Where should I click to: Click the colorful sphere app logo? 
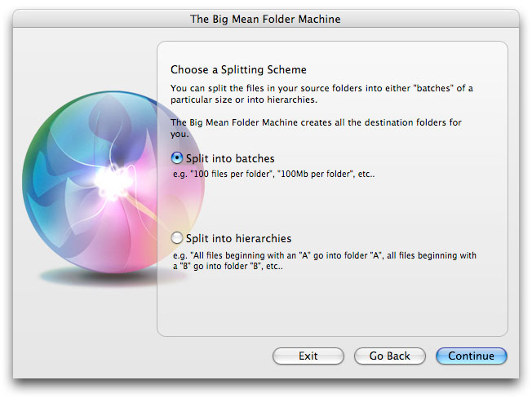113,182
